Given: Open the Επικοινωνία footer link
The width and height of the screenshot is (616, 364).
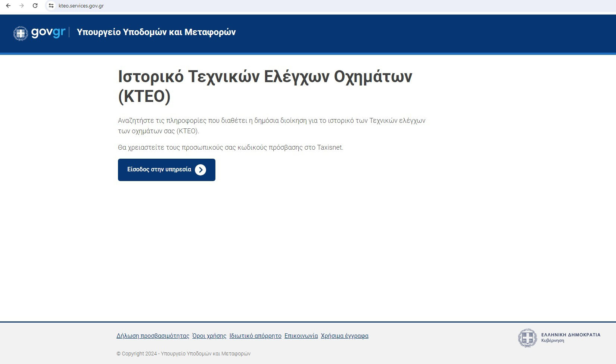Looking at the screenshot, I should [301, 336].
